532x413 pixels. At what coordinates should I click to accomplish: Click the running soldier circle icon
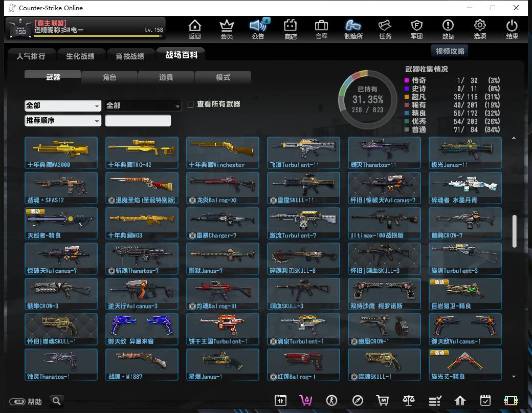(331, 401)
